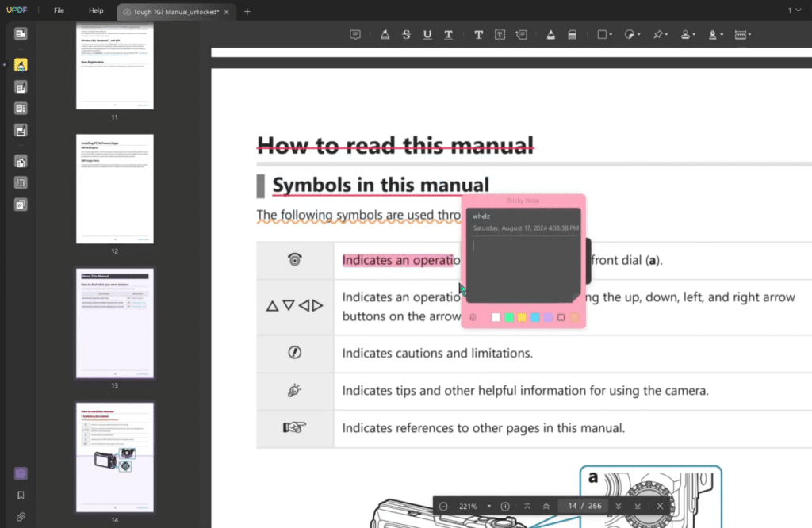The width and height of the screenshot is (812, 528).
Task: Set sticky note color to green
Action: 509,317
